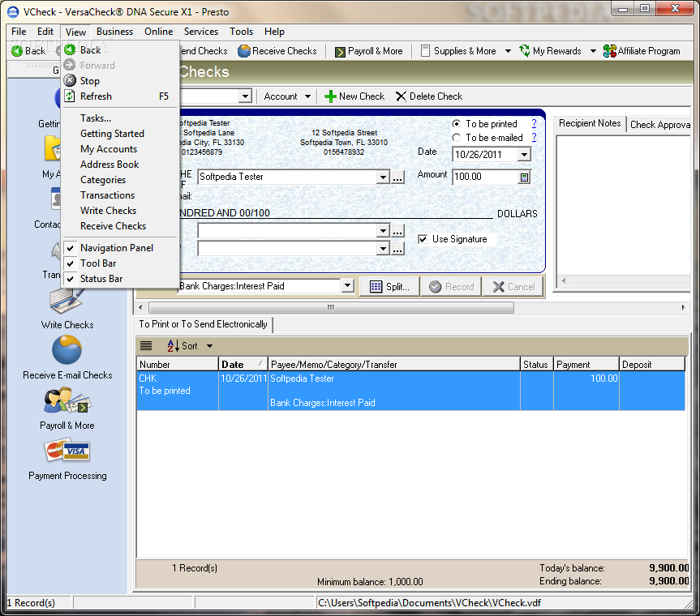Open Payment Processing credit card icon

(x=67, y=451)
